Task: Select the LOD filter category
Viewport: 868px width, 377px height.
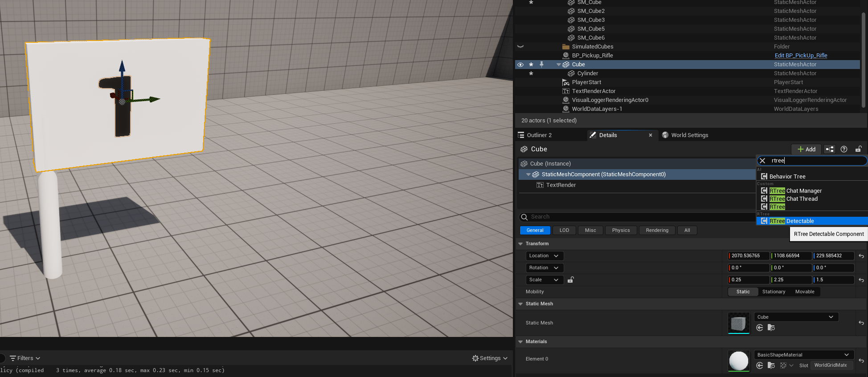Action: coord(564,231)
